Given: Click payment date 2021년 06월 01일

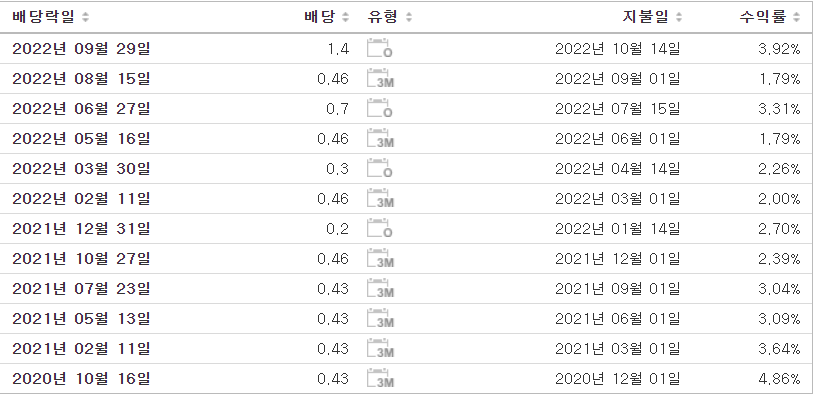Looking at the screenshot, I should [x=618, y=319].
